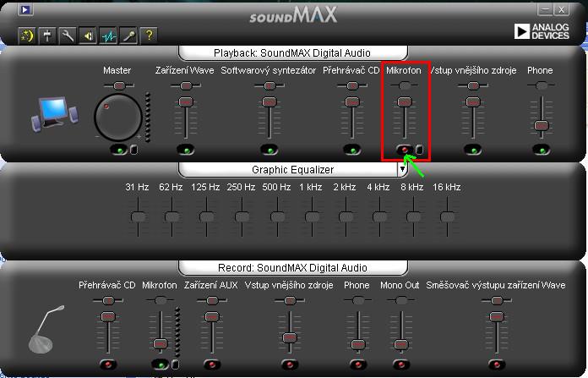Click the 'Směšovač výstupu zařízení Wave' label

(x=496, y=285)
